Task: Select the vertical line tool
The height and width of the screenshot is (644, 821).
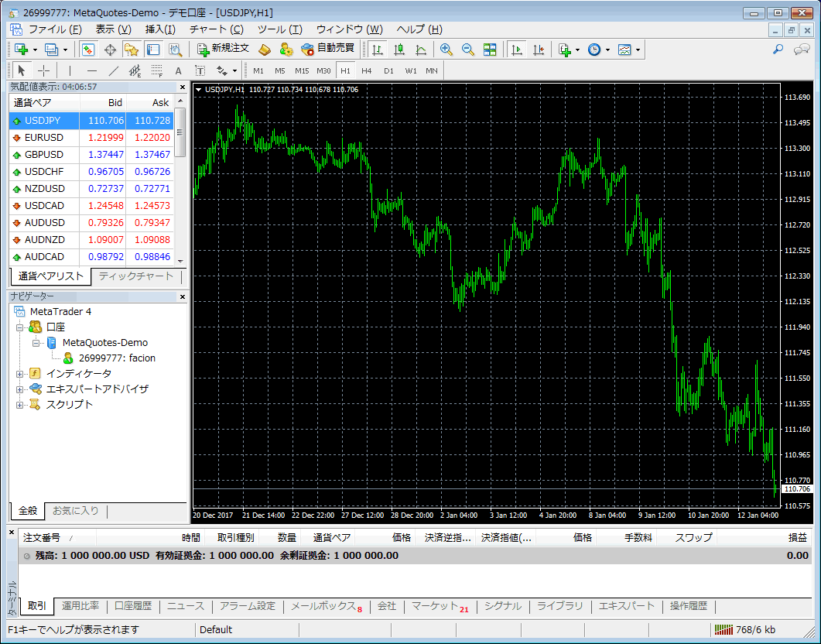Action: click(x=70, y=70)
